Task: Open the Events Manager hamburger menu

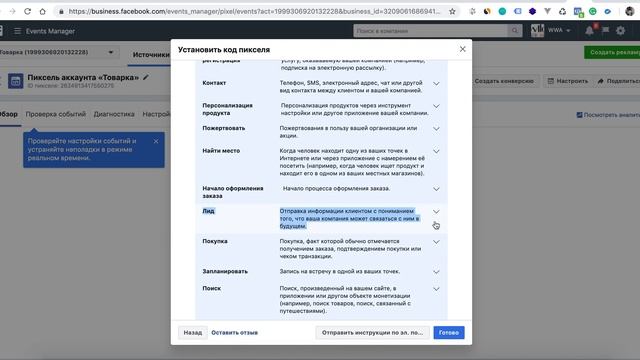Action: 18,31
